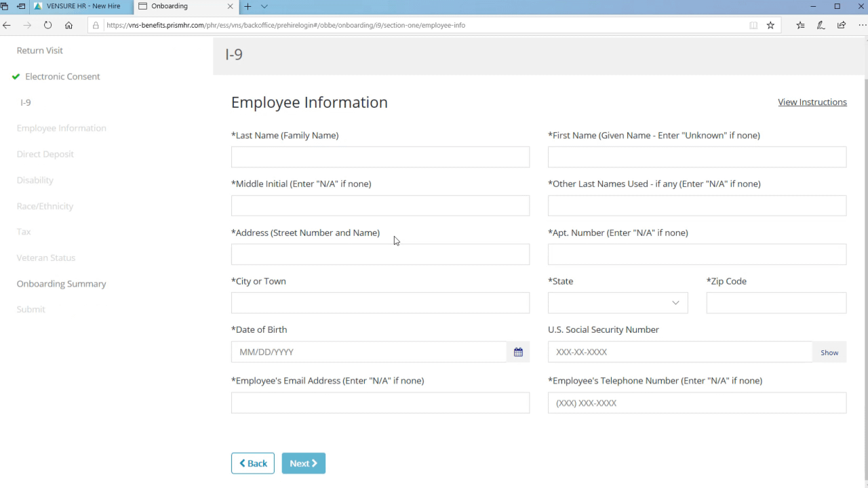Screen dimensions: 868x488
Task: Click the Zip Code field
Action: [776, 303]
